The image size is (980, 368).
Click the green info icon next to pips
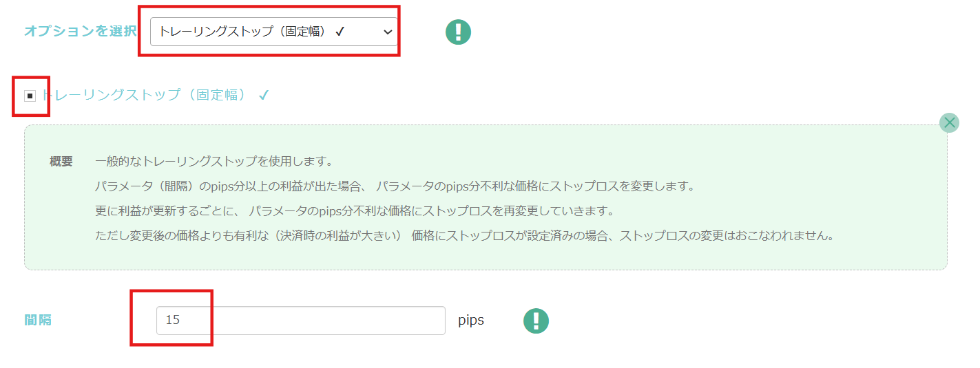coord(536,321)
